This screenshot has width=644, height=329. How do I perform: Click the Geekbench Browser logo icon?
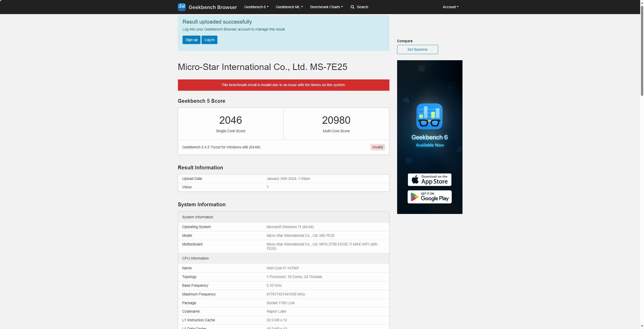pyautogui.click(x=182, y=7)
